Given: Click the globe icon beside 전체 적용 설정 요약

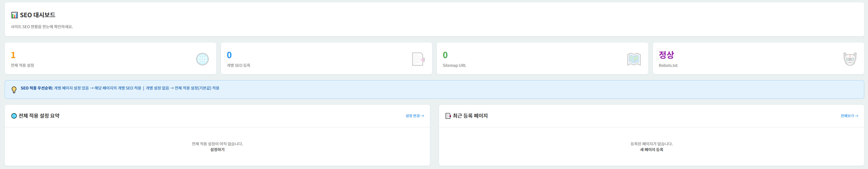Looking at the screenshot, I should coord(14,116).
